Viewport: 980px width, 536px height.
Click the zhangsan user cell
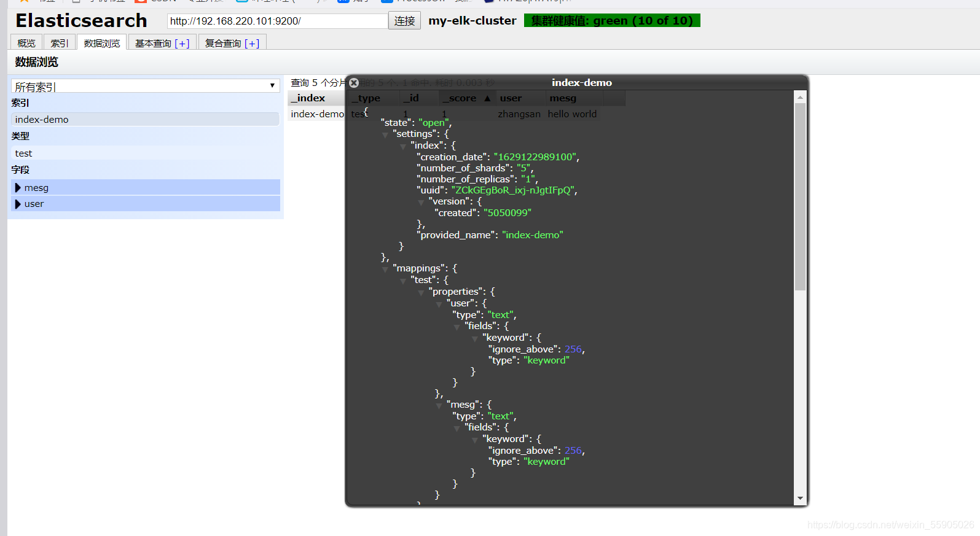pyautogui.click(x=519, y=114)
